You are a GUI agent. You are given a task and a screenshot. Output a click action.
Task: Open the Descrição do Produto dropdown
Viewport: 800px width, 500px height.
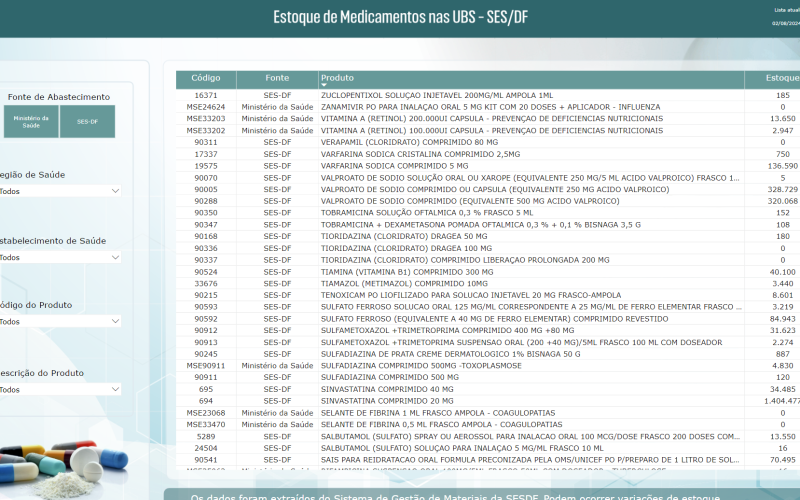point(59,389)
